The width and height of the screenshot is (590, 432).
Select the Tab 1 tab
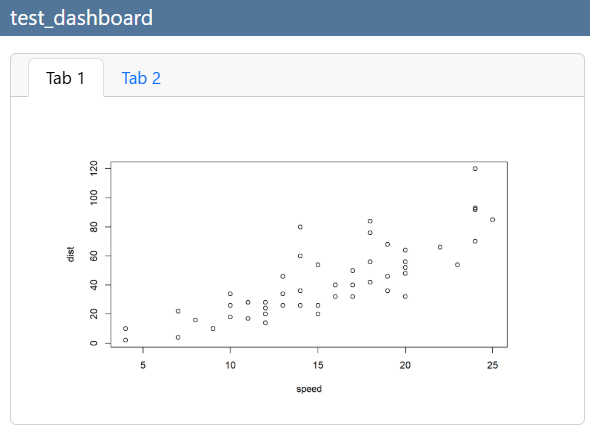(x=66, y=78)
